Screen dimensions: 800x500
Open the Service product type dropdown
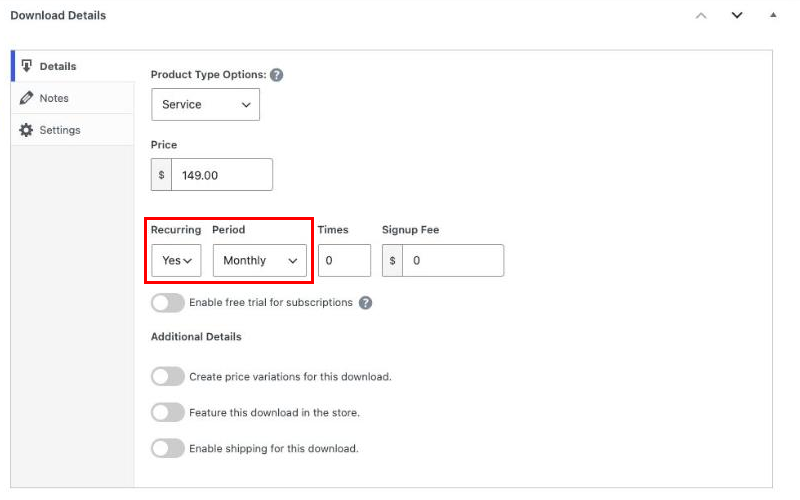206,105
